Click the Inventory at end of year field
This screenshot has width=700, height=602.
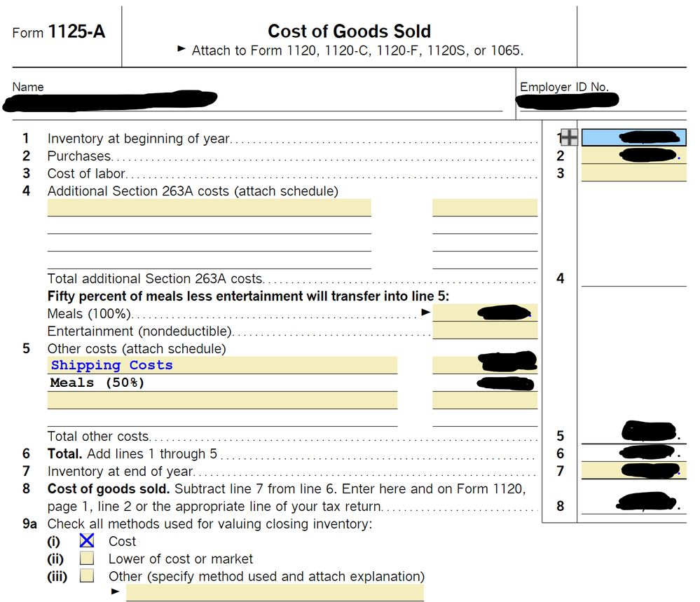(633, 471)
